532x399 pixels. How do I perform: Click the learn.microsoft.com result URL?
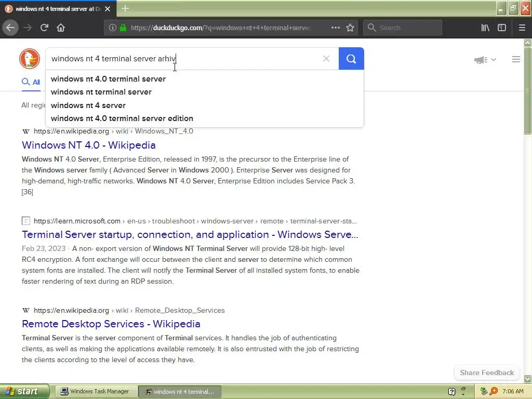coord(195,221)
